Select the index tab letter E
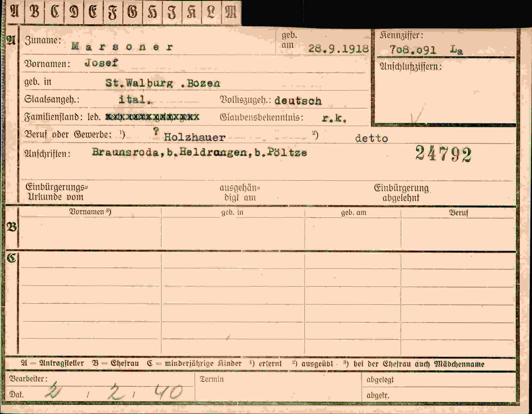 pos(93,12)
